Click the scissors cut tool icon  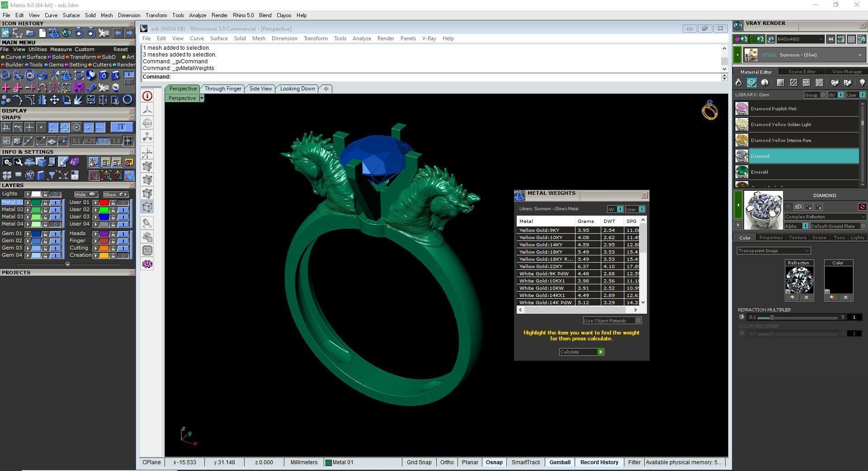pos(115,100)
